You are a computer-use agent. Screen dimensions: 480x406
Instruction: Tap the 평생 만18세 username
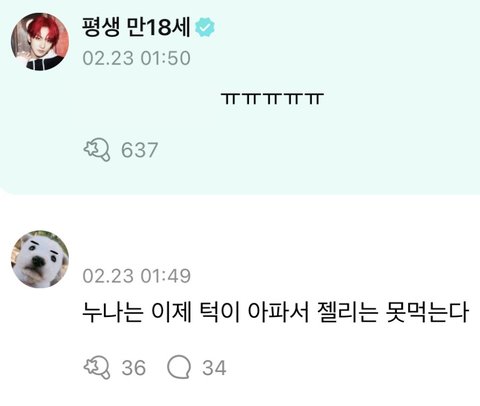click(136, 27)
